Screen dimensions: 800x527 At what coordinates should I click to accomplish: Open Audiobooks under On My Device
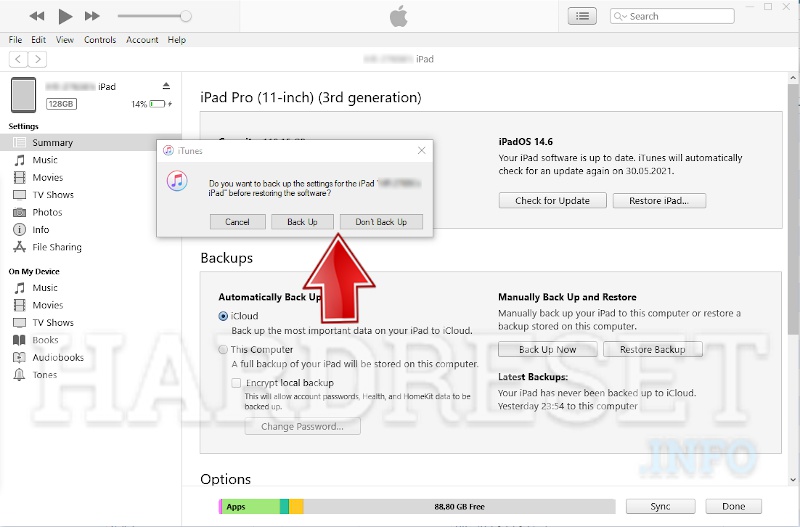click(x=57, y=357)
